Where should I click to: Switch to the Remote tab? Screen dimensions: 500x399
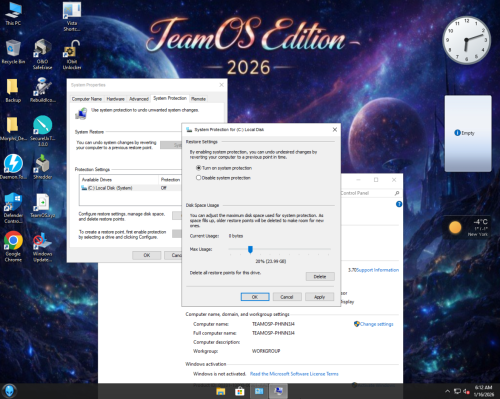pos(198,99)
